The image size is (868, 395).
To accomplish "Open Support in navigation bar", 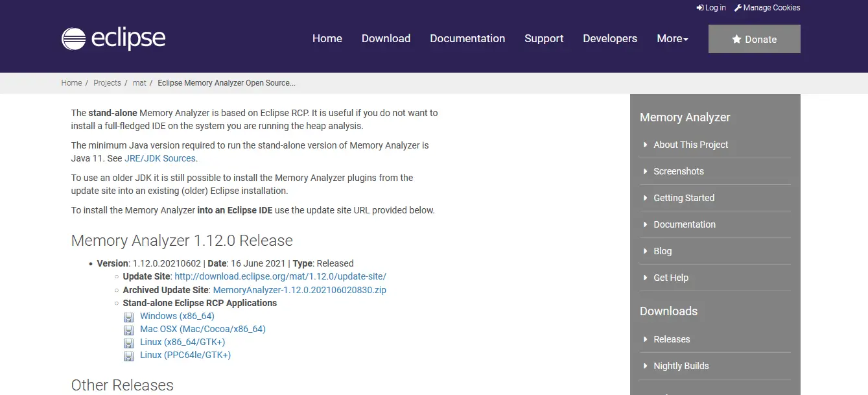I will (x=544, y=39).
